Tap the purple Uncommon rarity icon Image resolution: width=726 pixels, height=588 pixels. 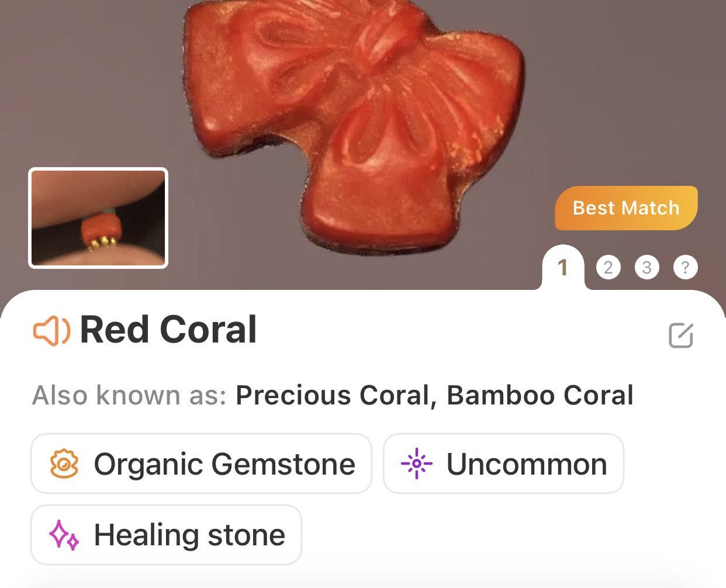416,464
